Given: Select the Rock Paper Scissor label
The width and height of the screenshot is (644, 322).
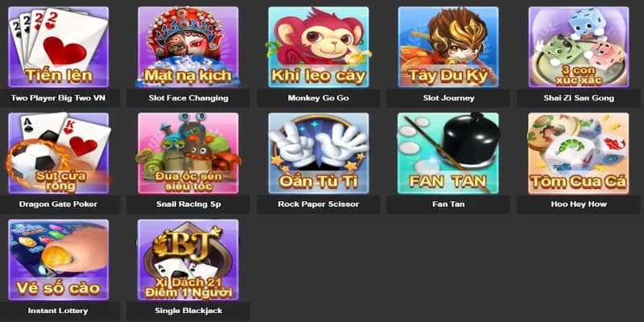Looking at the screenshot, I should coord(318,204).
